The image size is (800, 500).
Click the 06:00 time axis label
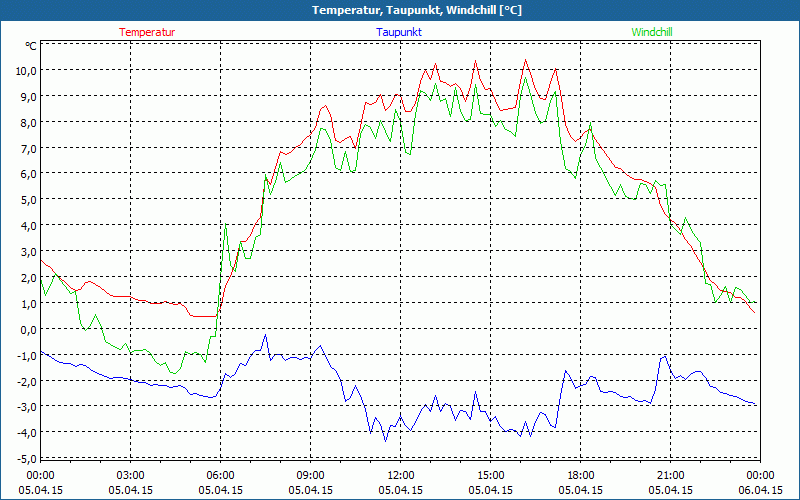[x=220, y=476]
